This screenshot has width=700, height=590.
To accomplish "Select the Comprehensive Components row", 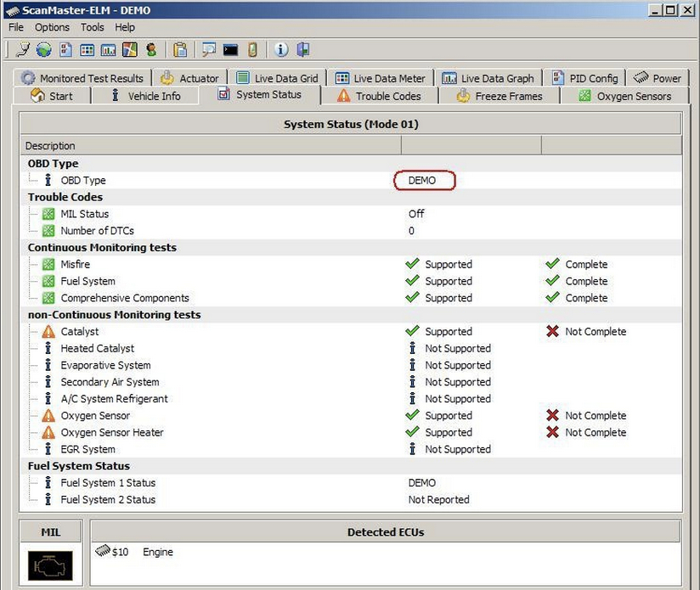I will [x=351, y=298].
